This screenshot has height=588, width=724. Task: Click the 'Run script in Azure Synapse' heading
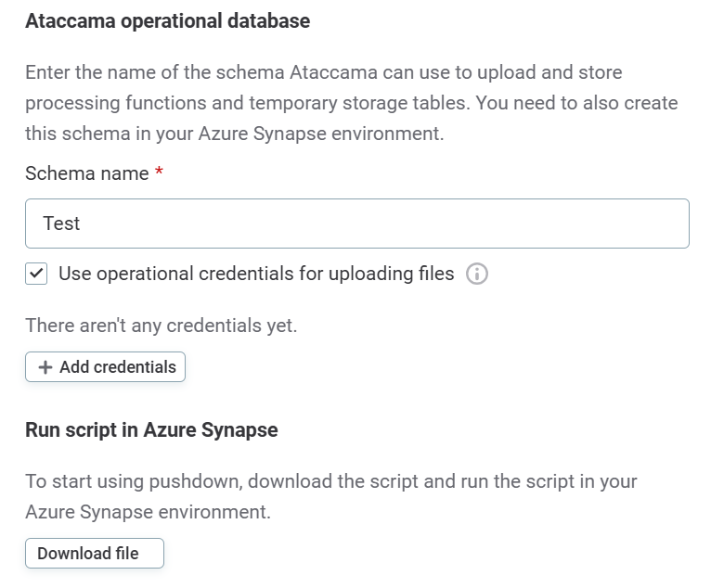[x=151, y=429]
